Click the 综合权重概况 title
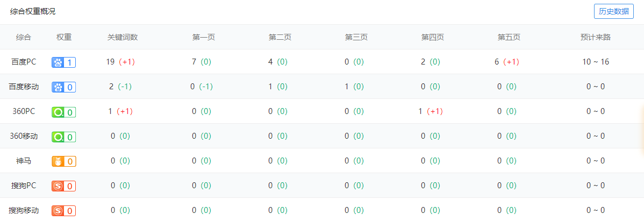This screenshot has height=221, width=644. (x=33, y=11)
